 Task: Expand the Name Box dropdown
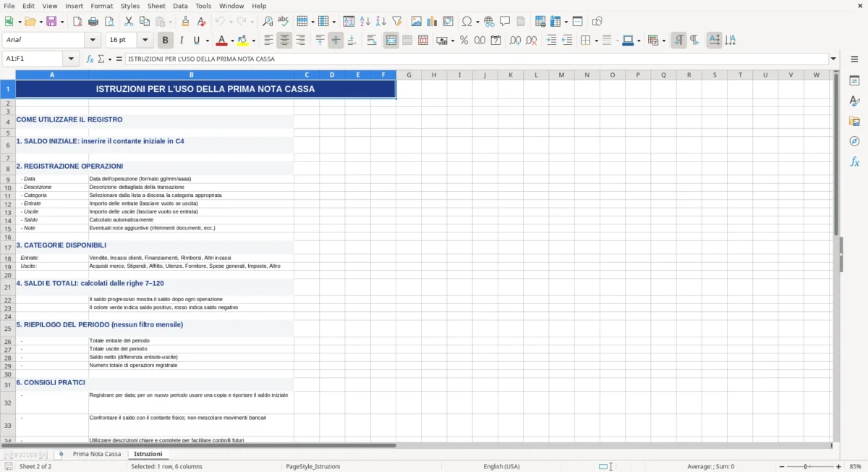point(71,59)
